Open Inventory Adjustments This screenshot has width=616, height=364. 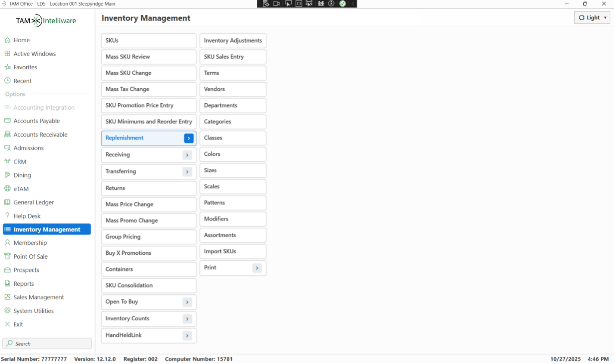tap(233, 40)
